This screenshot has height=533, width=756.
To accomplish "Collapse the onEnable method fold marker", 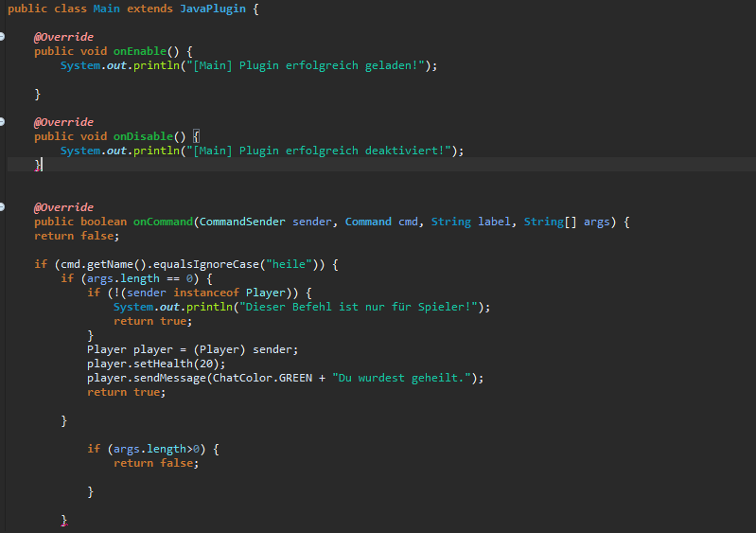I will (x=2, y=37).
